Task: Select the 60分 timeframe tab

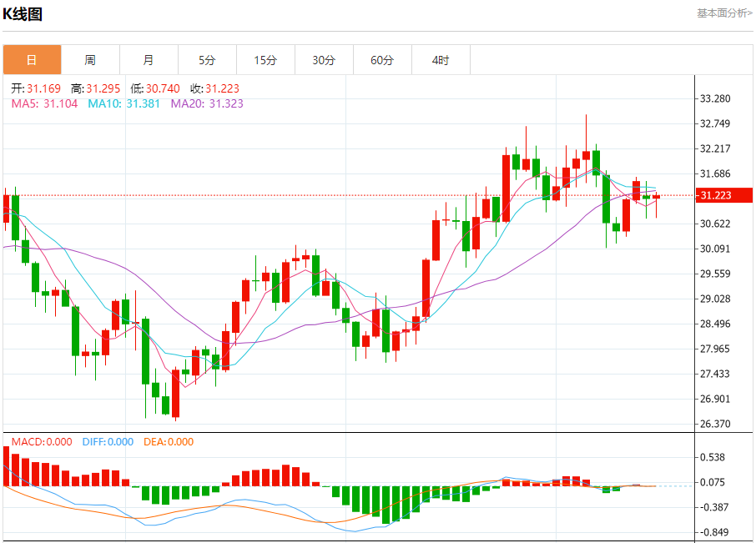Action: (382, 60)
